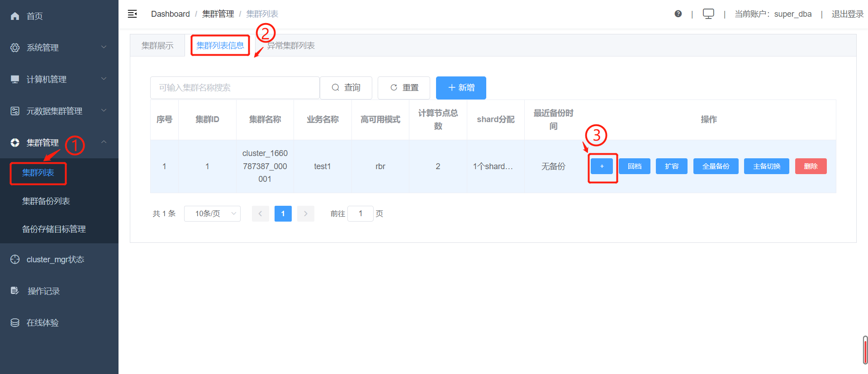Click the 重置 reset button
Image resolution: width=868 pixels, height=374 pixels.
[404, 88]
